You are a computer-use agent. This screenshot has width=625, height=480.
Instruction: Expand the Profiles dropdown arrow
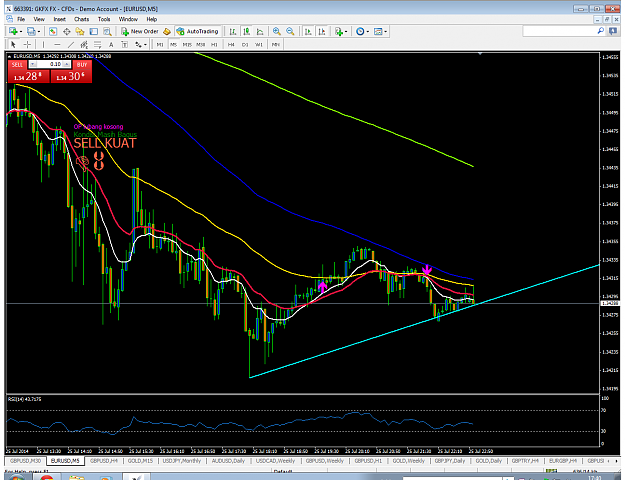39,32
